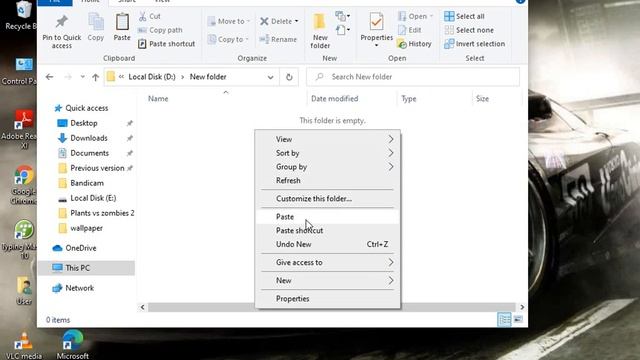Click Local Disk (D:) in address bar
The width and height of the screenshot is (640, 360).
tap(152, 77)
